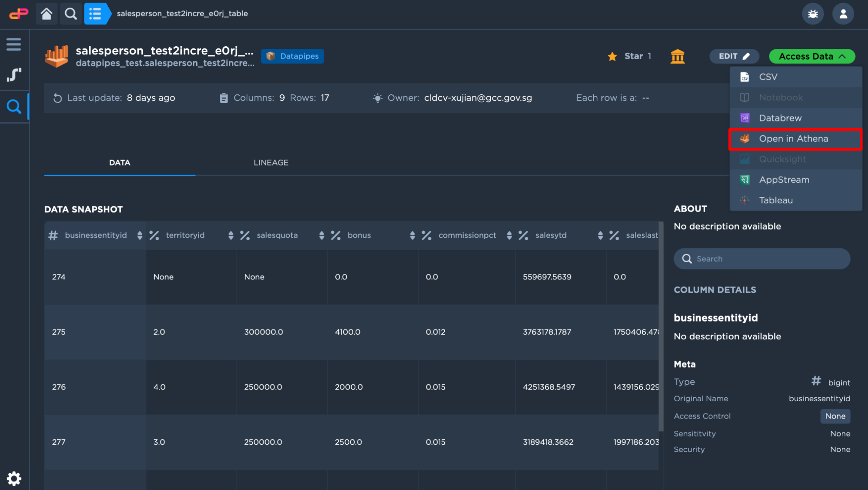Click the EDIT button
This screenshot has width=868, height=490.
click(x=734, y=56)
